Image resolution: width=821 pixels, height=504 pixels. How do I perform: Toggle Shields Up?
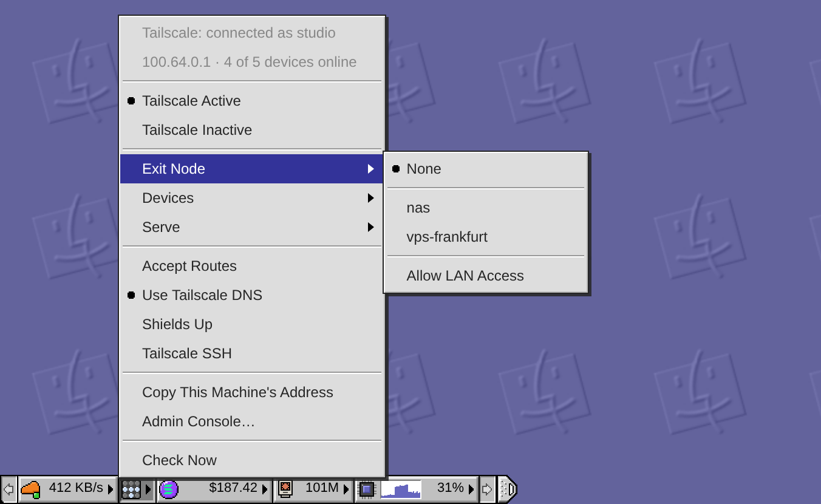pyautogui.click(x=252, y=324)
